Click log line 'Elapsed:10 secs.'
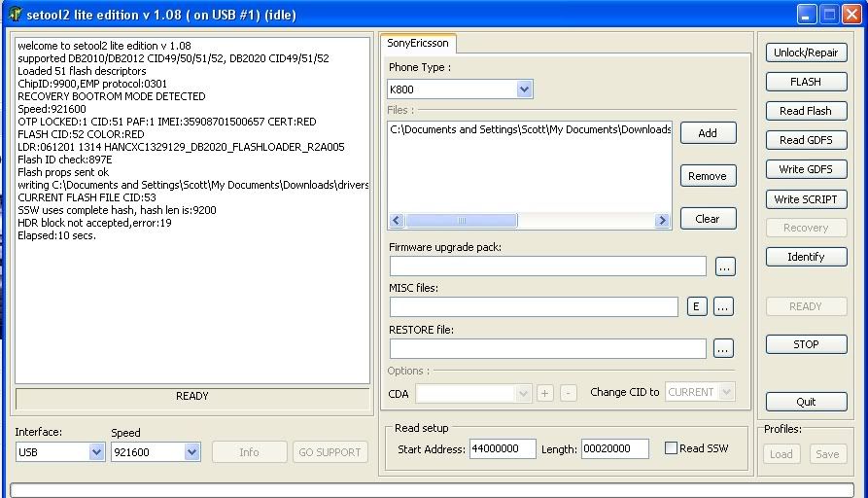 click(56, 235)
